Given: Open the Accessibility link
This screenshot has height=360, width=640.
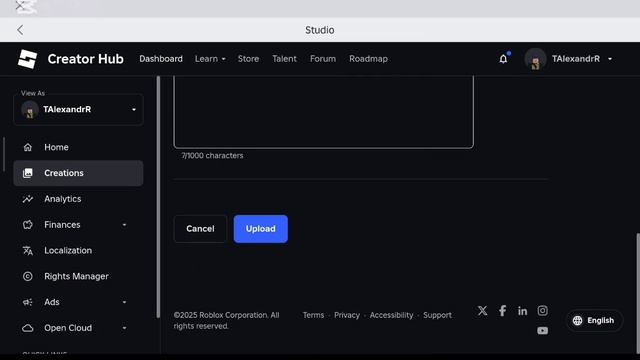Looking at the screenshot, I should (x=391, y=315).
